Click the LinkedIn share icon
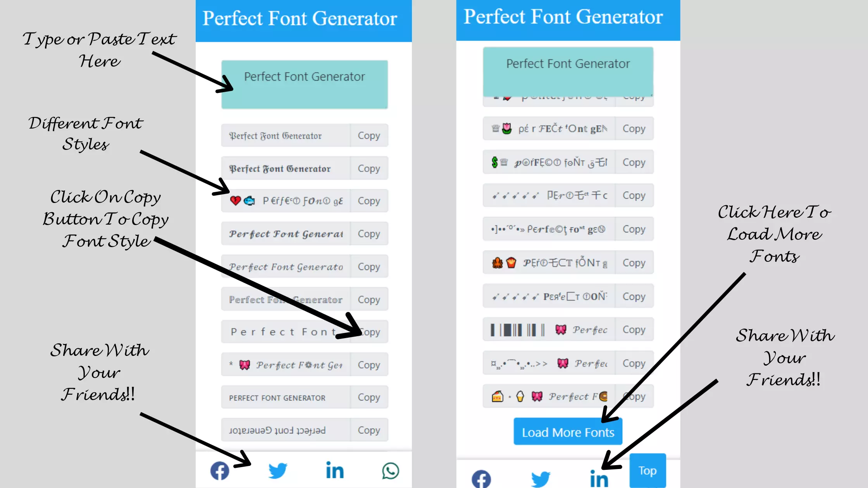 click(334, 471)
